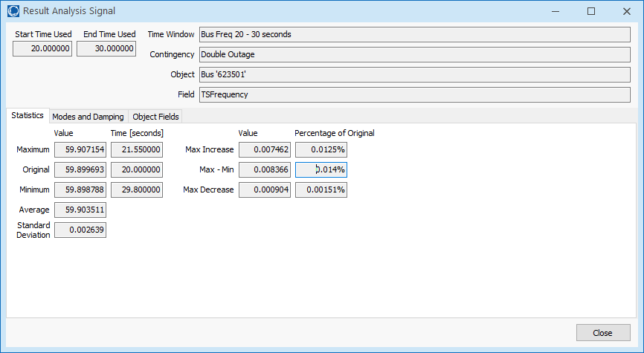Click the application icon in title bar
The width and height of the screenshot is (644, 353).
12,11
